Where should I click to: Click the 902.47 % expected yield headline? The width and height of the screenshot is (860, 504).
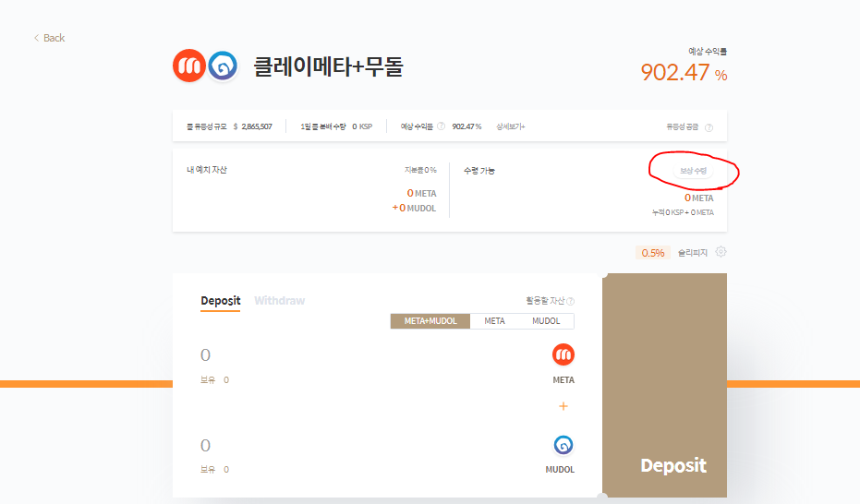click(684, 72)
